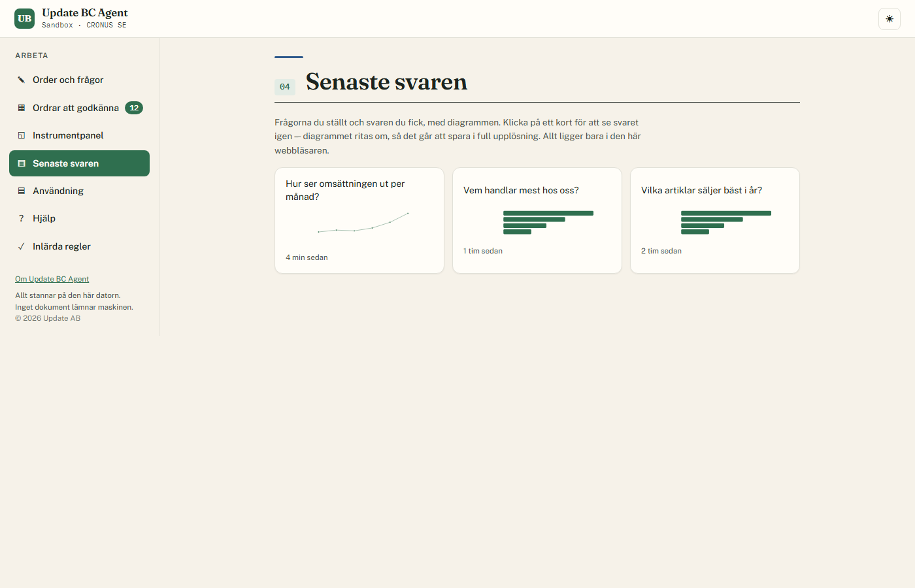Click the Instrumentpanel dashboard icon

tap(22, 135)
